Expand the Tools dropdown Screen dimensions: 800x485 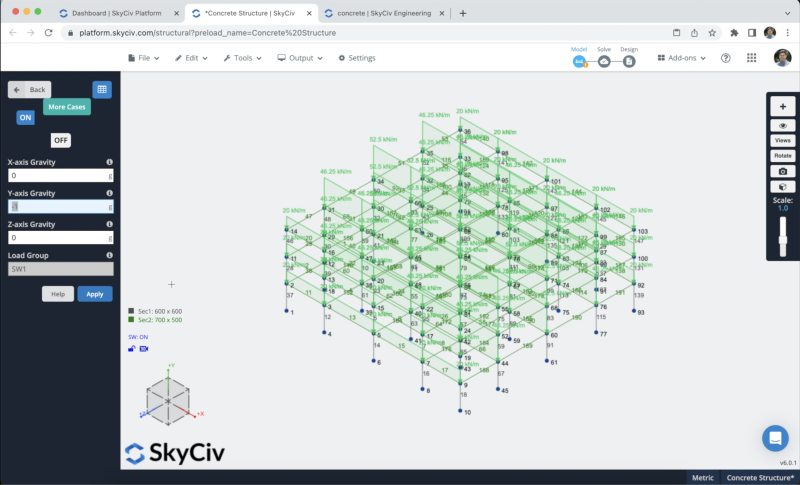[x=242, y=58]
